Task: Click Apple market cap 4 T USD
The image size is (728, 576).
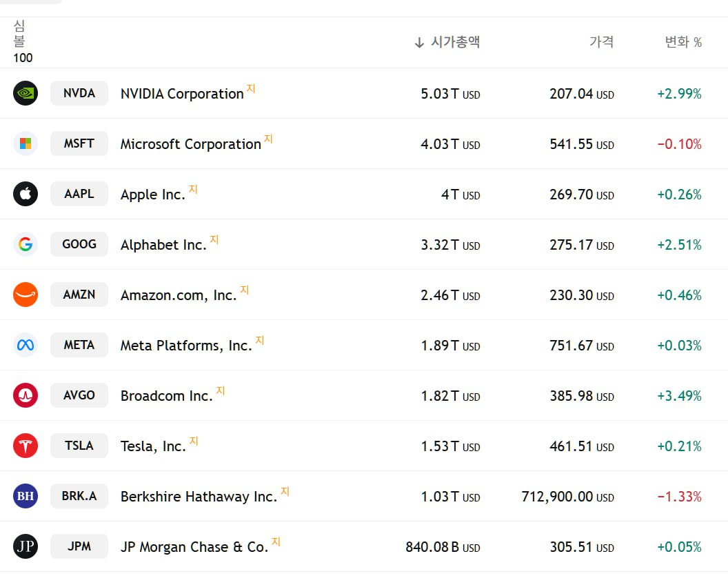Action: pyautogui.click(x=461, y=195)
